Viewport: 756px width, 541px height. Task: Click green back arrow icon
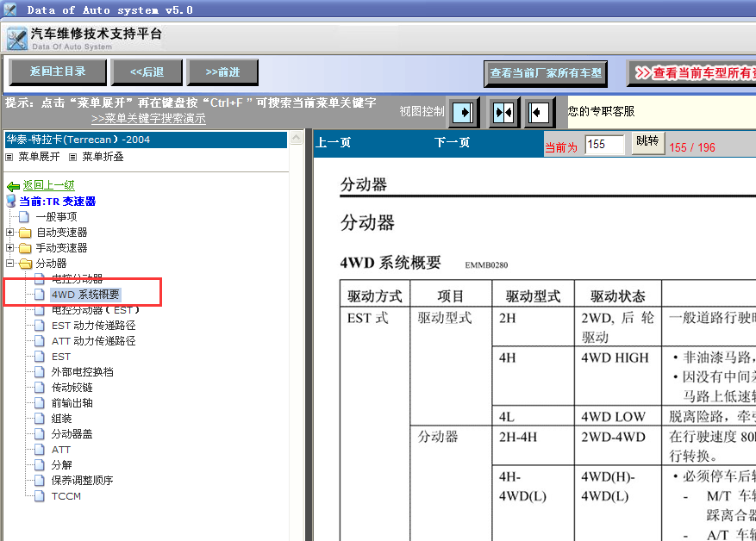14,186
